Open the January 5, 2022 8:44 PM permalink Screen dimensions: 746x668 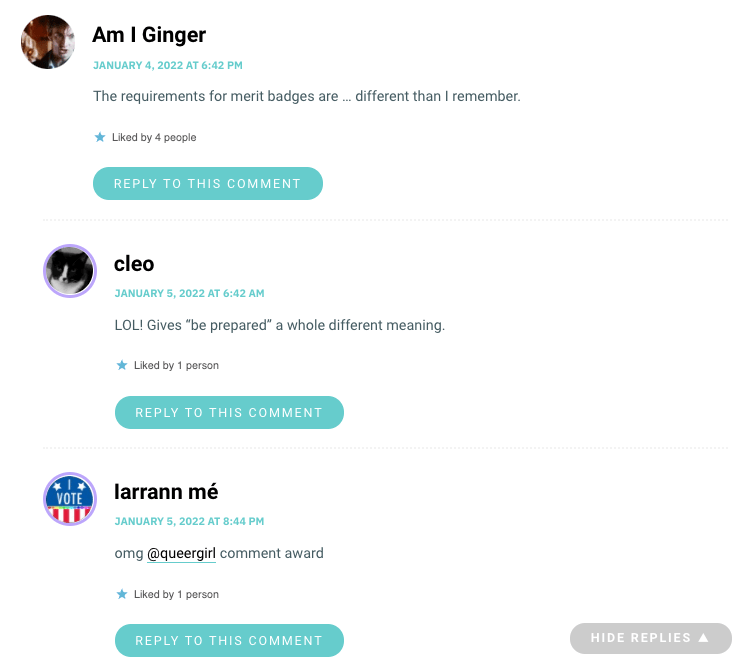pos(189,521)
